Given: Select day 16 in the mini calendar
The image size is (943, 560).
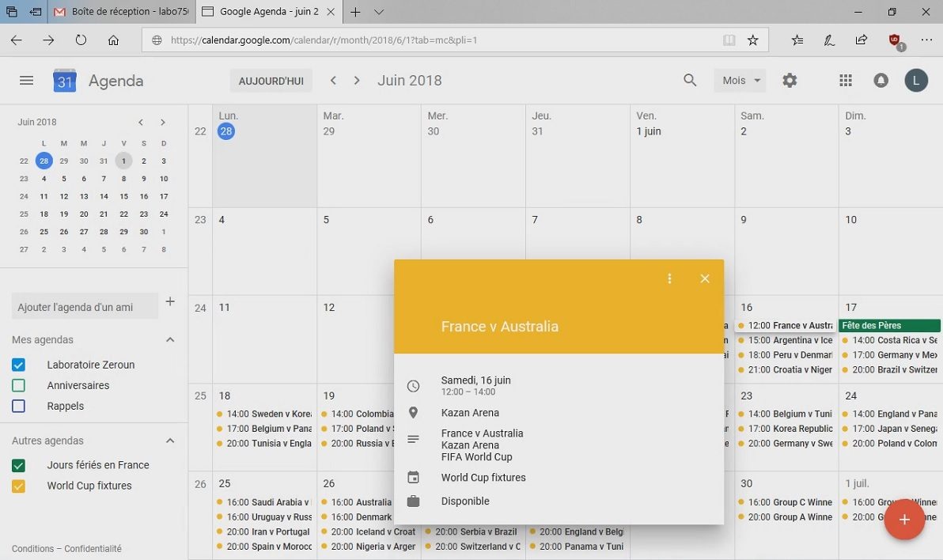Looking at the screenshot, I should (x=144, y=196).
